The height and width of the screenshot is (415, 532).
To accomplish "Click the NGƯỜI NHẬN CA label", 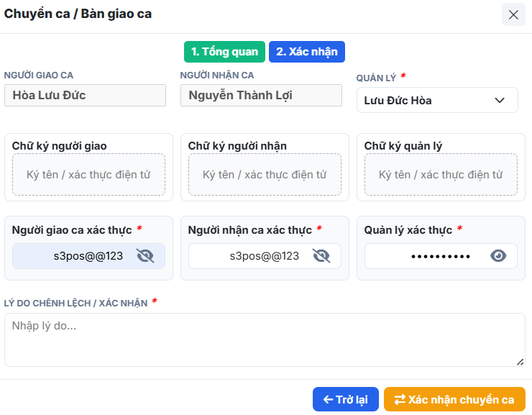I will [x=217, y=75].
